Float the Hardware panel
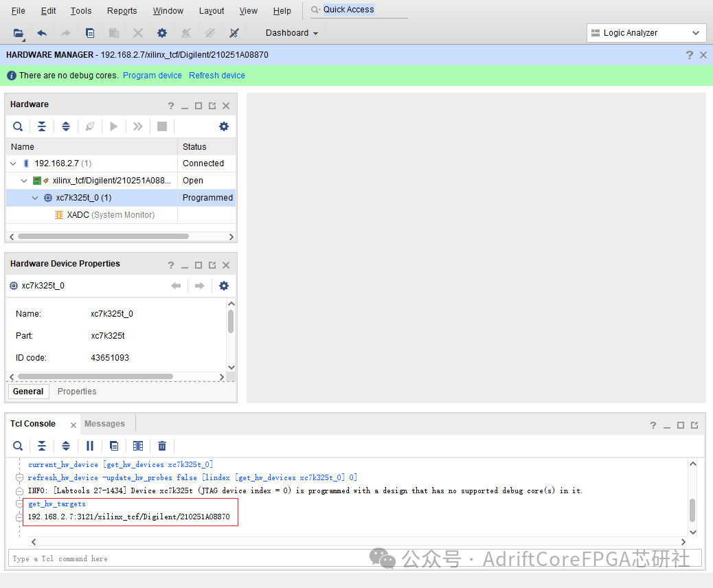Viewport: 713px width, 588px height. [212, 106]
